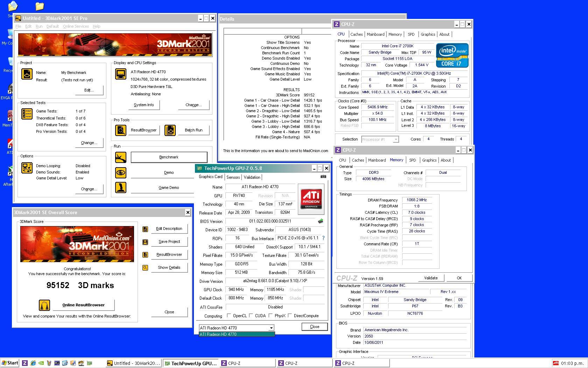Click the PLL tool icon in quick launch

pyautogui.click(x=57, y=363)
